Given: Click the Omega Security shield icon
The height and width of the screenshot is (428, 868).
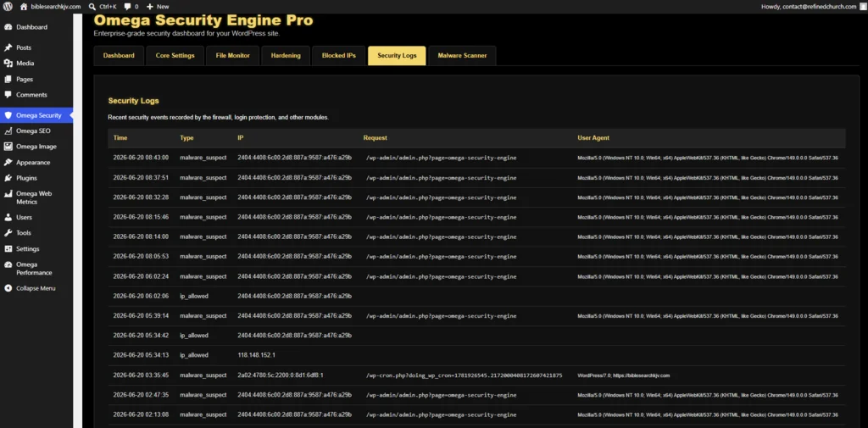Looking at the screenshot, I should pyautogui.click(x=8, y=116).
